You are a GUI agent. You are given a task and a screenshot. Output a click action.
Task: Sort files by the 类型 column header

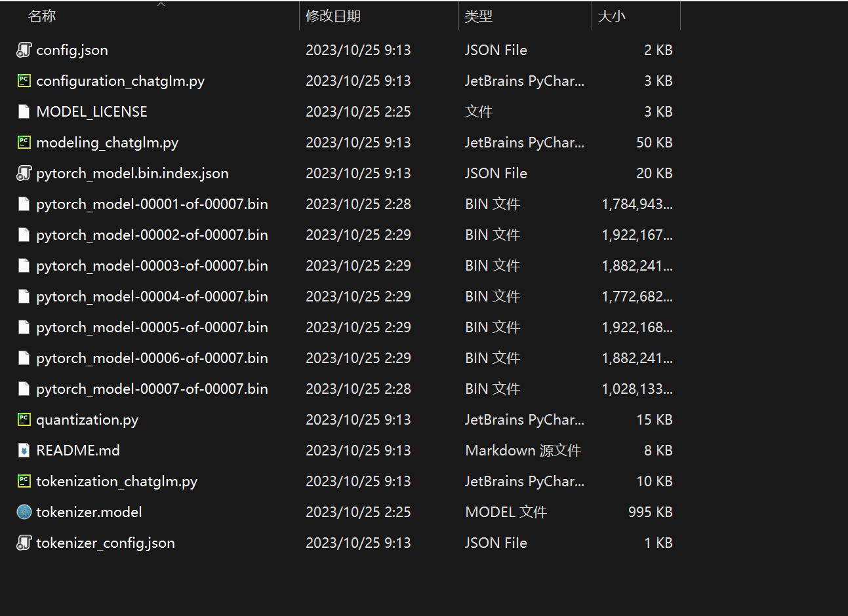479,16
